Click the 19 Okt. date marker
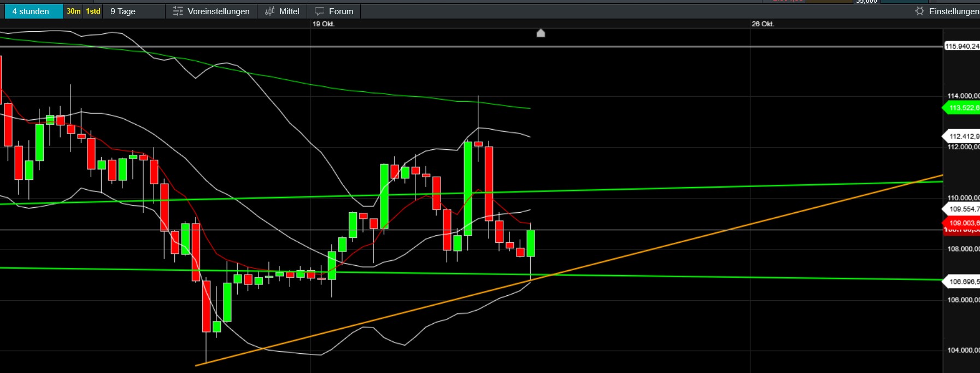Viewport: 980px width, 373px height. point(323,24)
